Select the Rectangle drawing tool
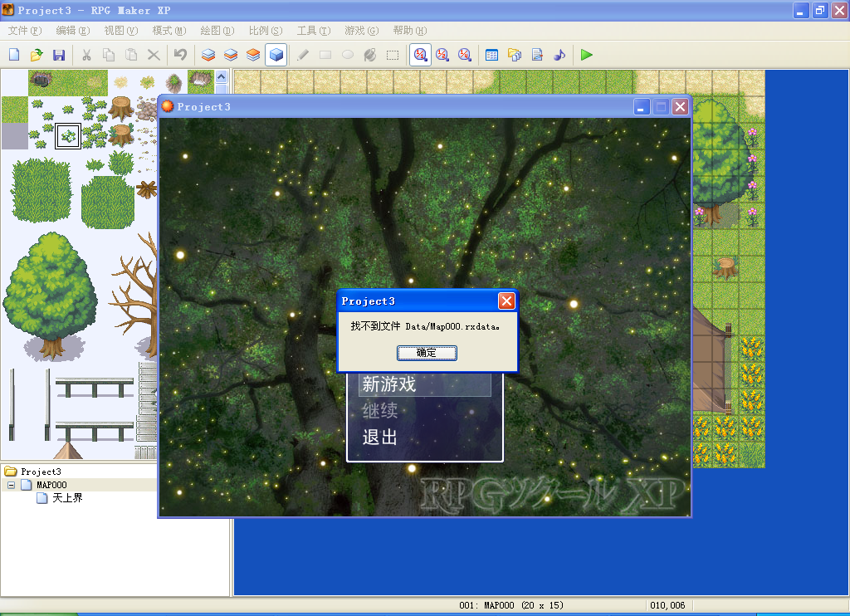The image size is (850, 616). tap(325, 55)
